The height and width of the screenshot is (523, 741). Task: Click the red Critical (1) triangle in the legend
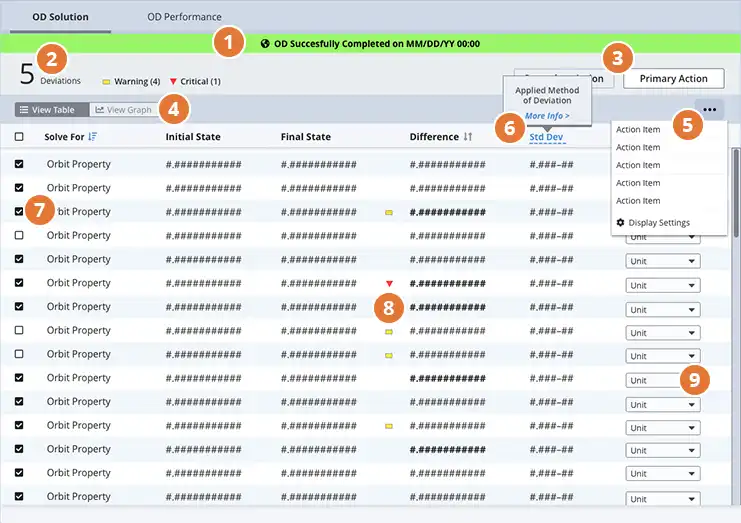tap(173, 82)
